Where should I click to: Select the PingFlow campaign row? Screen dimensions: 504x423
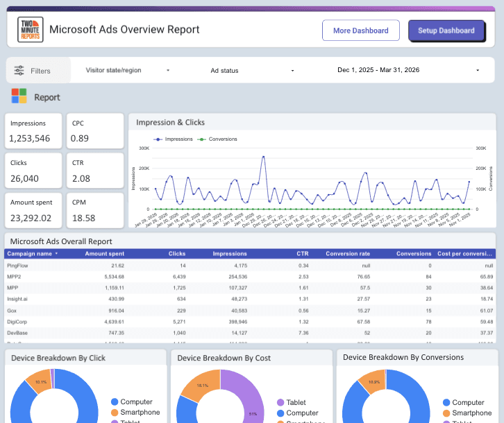click(250, 266)
